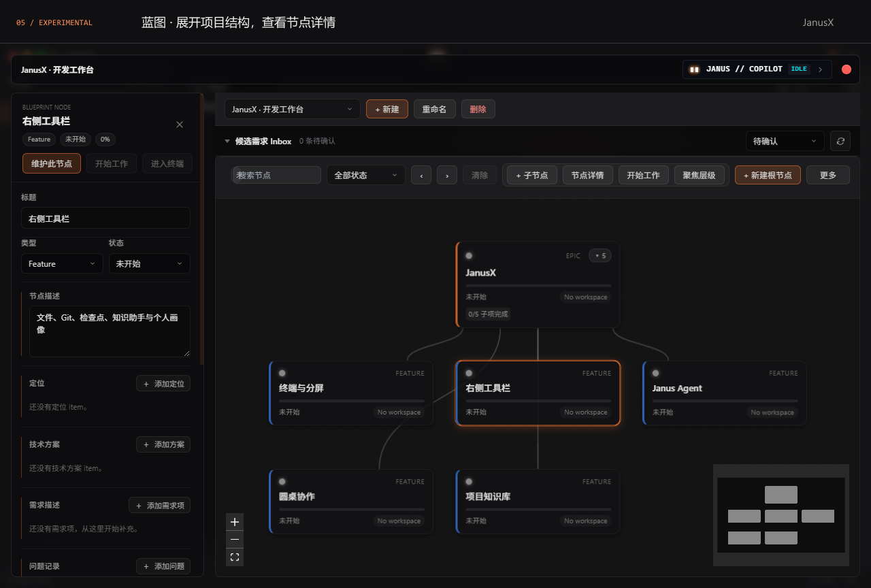The width and height of the screenshot is (871, 588).
Task: Click the + 添加定位 button
Action: click(163, 383)
